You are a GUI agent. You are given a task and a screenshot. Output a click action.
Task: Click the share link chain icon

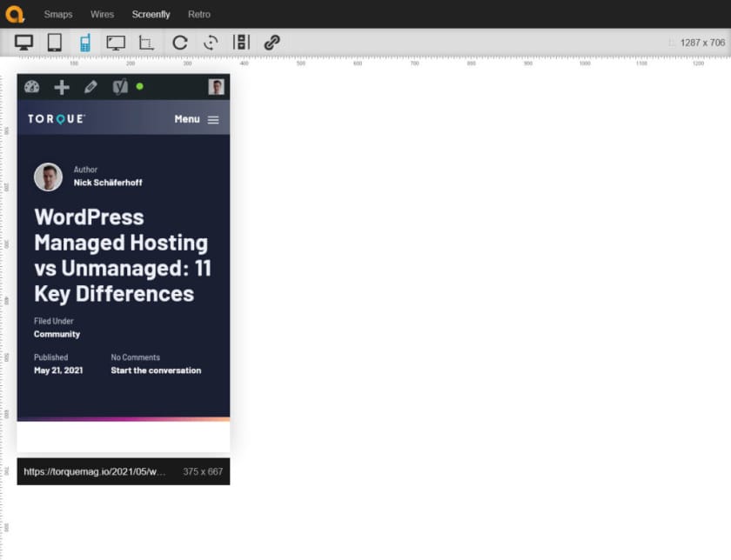pos(272,43)
